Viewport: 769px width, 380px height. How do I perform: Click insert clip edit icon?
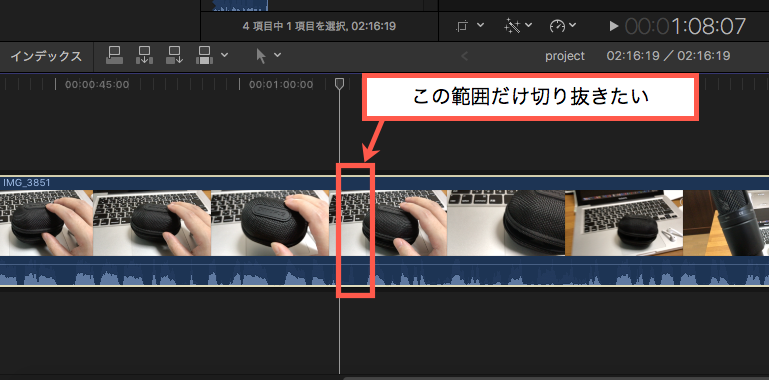(x=145, y=55)
